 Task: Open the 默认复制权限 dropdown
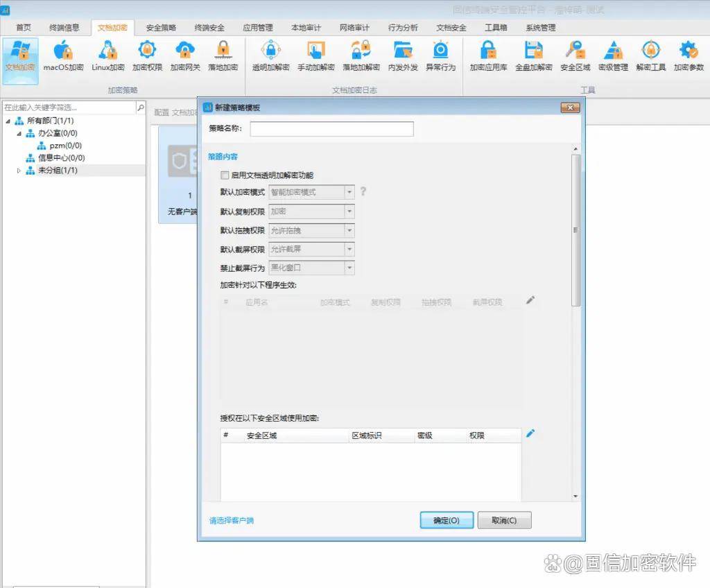click(349, 211)
